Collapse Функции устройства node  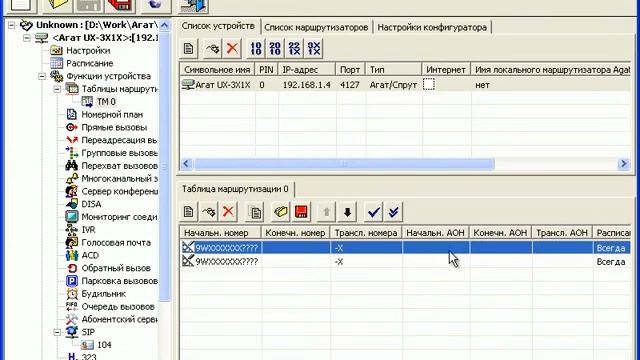click(42, 76)
